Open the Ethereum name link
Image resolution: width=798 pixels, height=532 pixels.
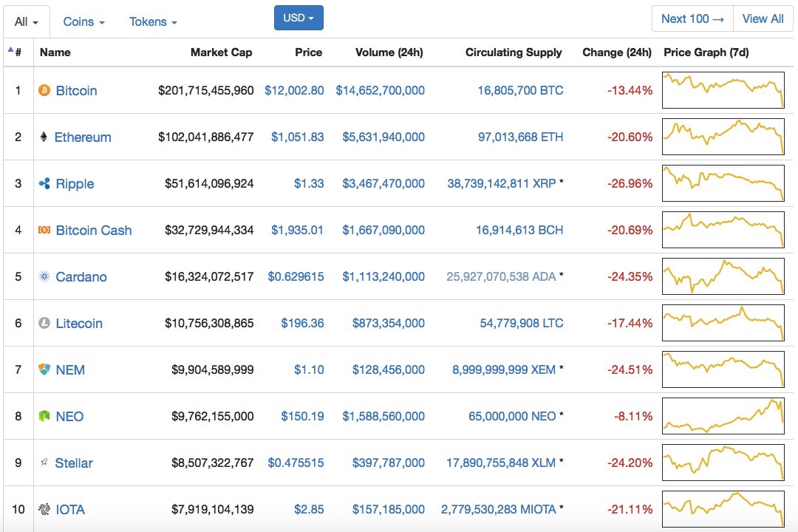pyautogui.click(x=83, y=137)
